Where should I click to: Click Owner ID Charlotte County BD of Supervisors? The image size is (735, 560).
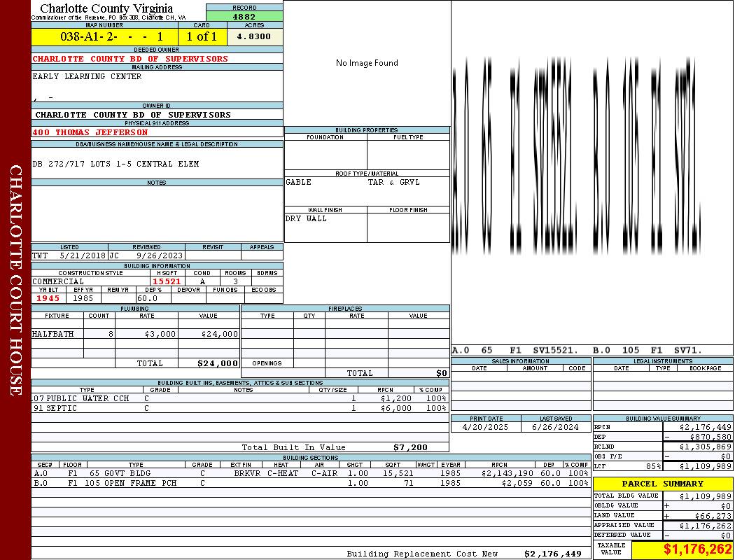coord(133,115)
